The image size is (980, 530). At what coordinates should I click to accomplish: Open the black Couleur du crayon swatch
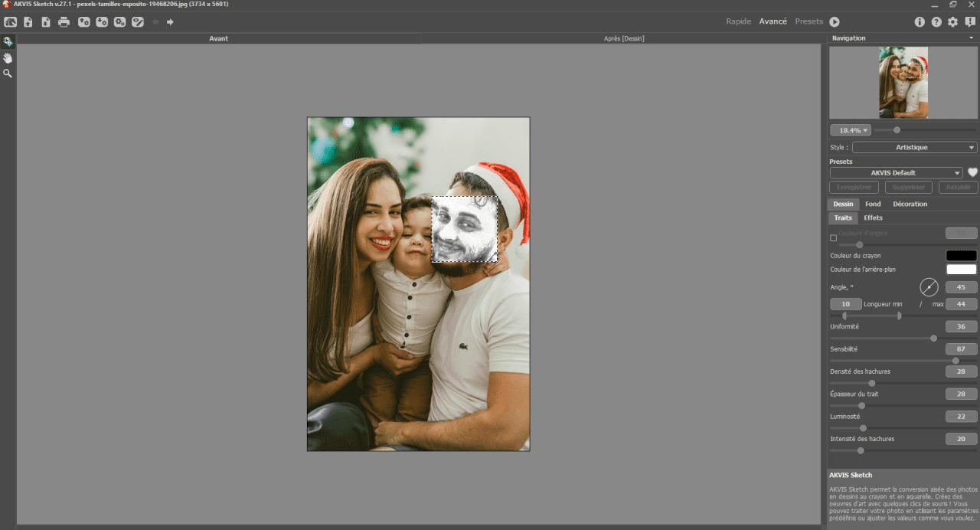tap(962, 256)
